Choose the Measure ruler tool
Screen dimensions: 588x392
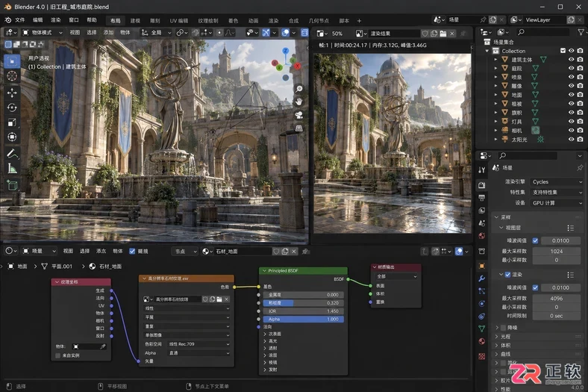pos(12,169)
